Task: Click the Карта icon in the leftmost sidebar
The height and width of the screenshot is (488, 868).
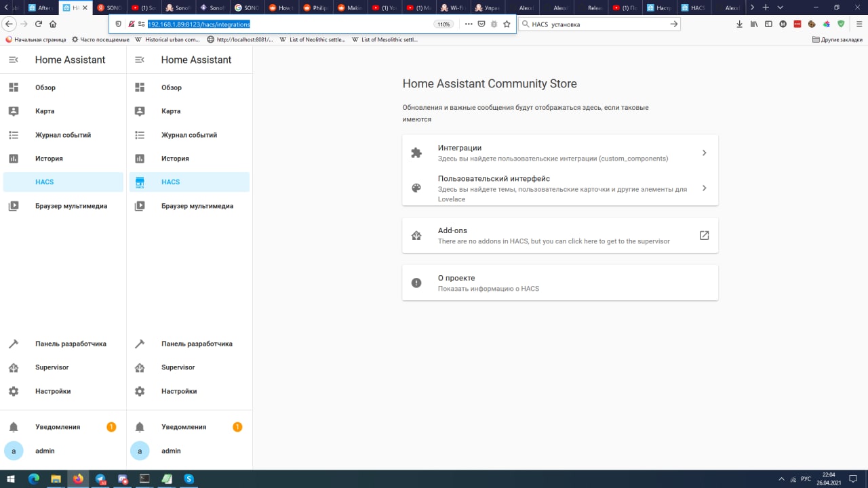Action: tap(14, 111)
